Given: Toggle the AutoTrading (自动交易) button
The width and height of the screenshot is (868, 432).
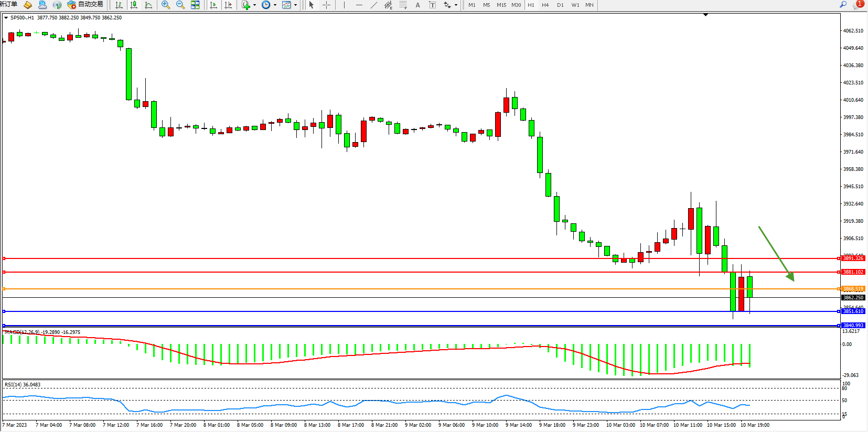Looking at the screenshot, I should pos(85,5).
